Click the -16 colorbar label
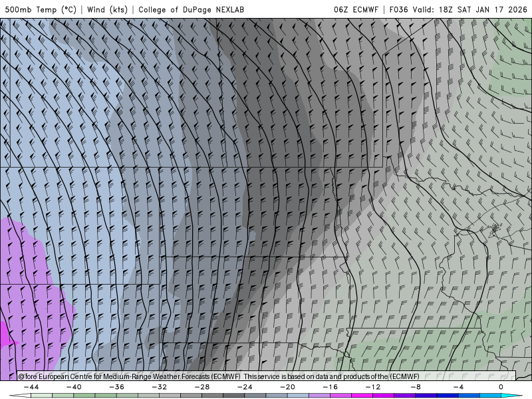 click(x=331, y=387)
